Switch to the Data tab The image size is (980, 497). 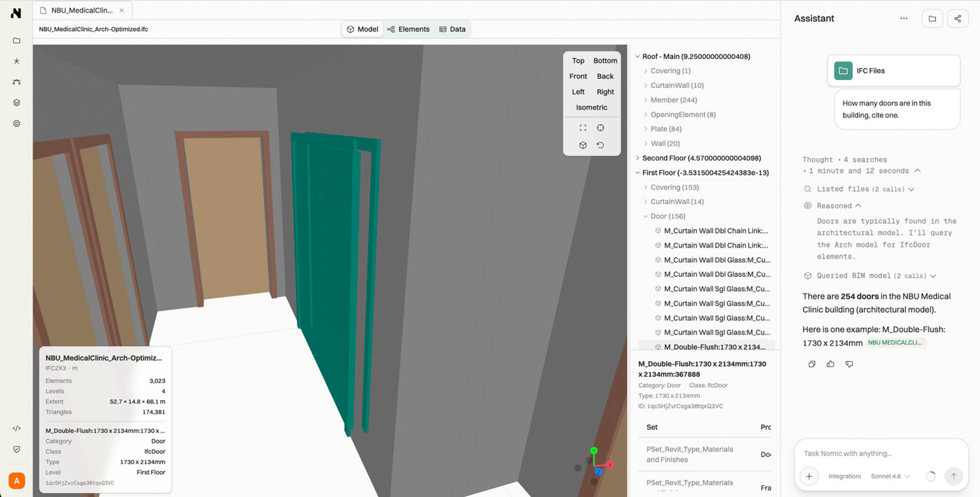[x=452, y=29]
